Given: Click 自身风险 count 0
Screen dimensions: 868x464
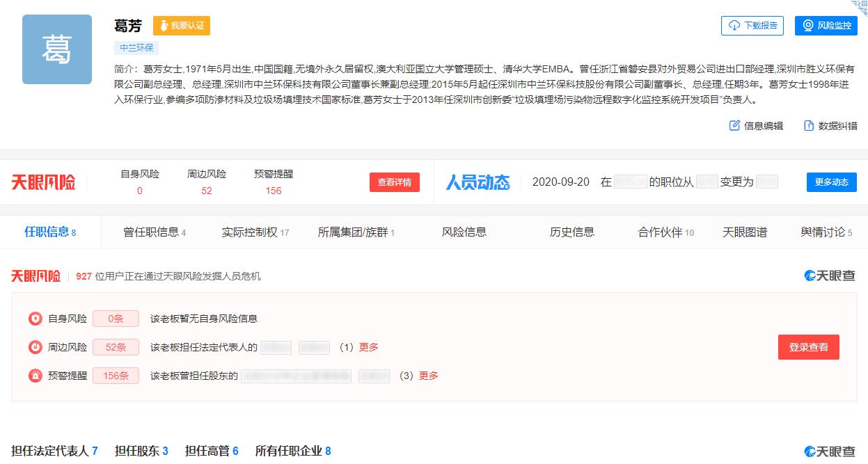Looking at the screenshot, I should pyautogui.click(x=140, y=191).
